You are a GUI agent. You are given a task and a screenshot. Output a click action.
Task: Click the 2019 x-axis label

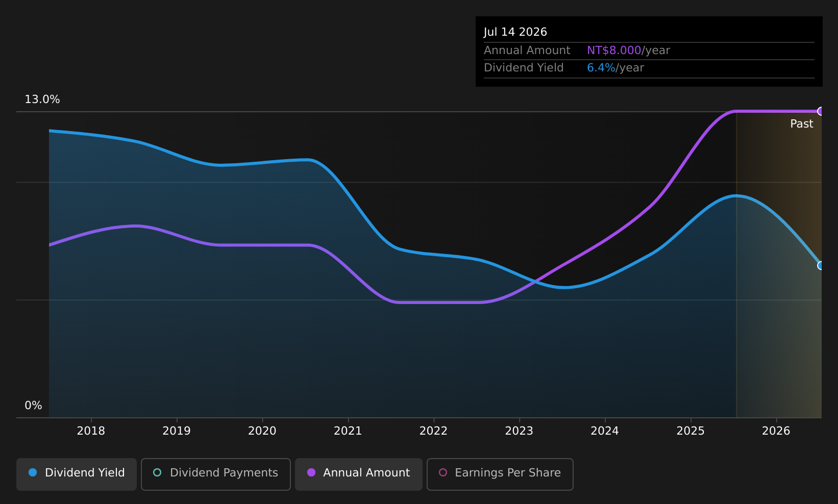click(x=177, y=431)
